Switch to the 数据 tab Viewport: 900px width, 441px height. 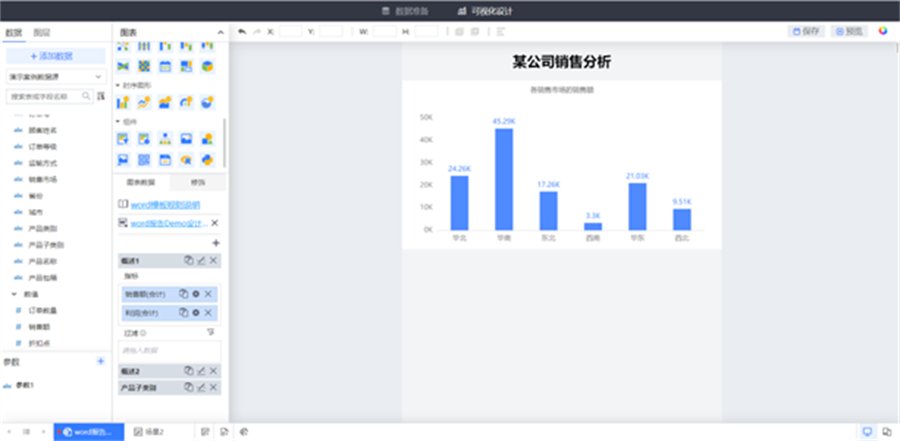click(13, 33)
